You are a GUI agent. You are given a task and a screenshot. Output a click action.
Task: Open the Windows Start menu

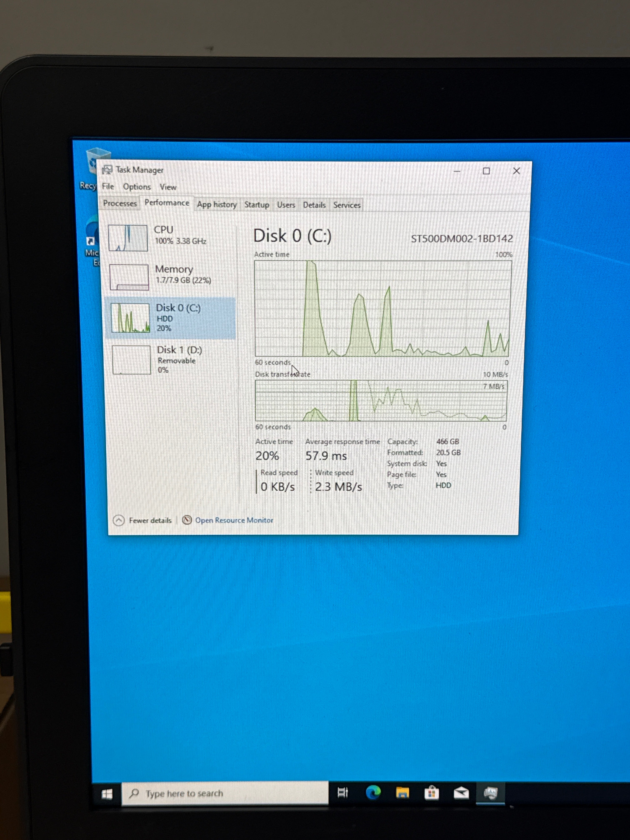coord(107,794)
